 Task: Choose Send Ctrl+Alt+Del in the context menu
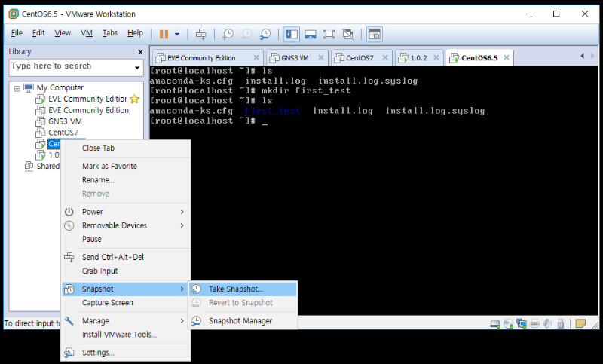point(126,257)
